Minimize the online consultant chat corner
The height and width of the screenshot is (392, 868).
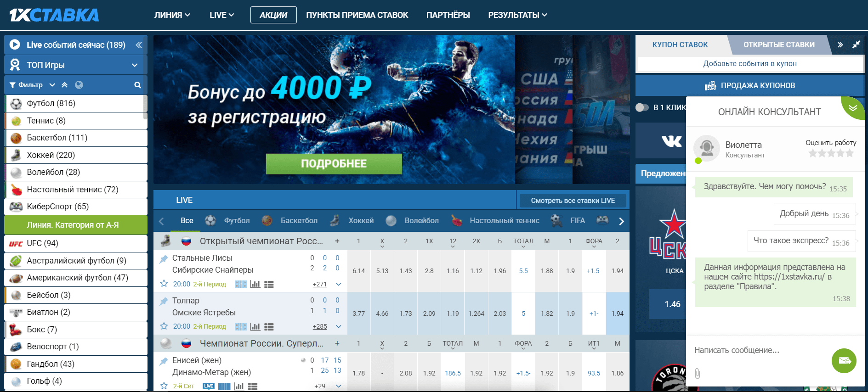pyautogui.click(x=853, y=108)
